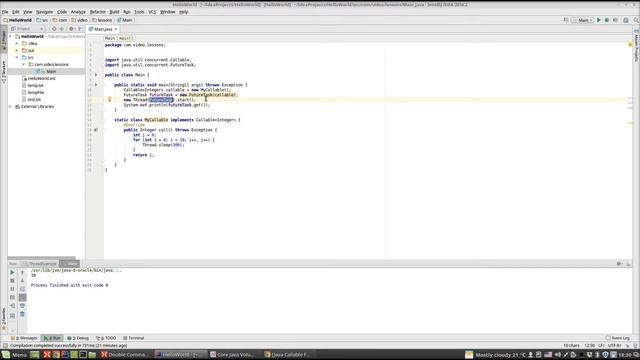Viewport: 640px width, 360px height.
Task: Click the print icon in Run panel
Action: [x=22, y=306]
